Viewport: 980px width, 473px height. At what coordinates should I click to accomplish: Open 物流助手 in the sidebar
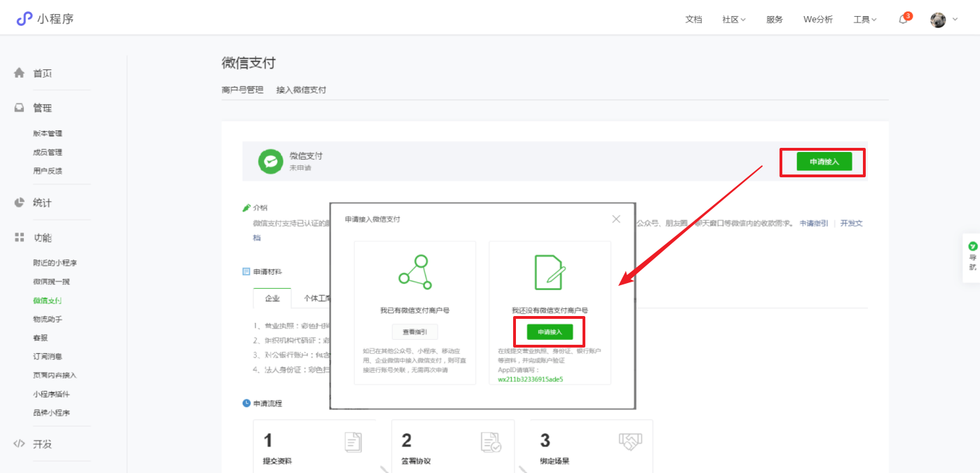coord(48,319)
